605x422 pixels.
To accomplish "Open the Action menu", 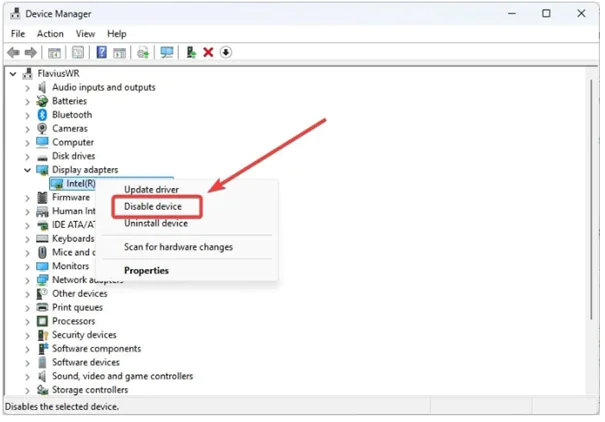I will [50, 34].
